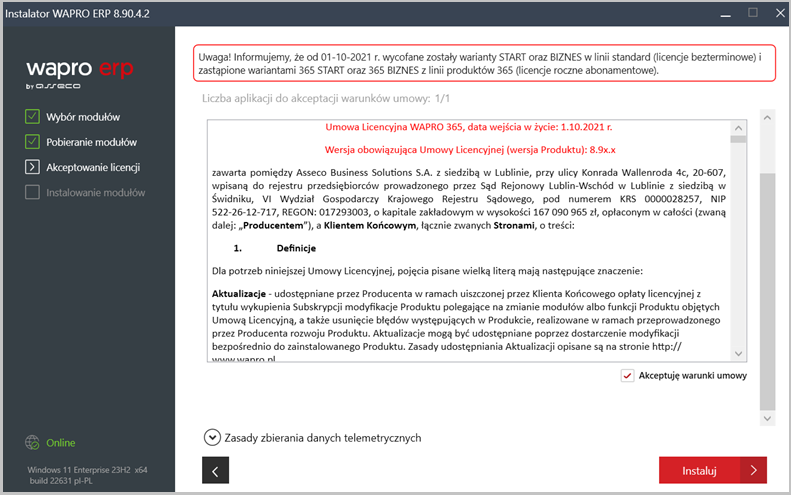Click the license text scrollbar thumb
The height and width of the screenshot is (495, 791).
739,139
